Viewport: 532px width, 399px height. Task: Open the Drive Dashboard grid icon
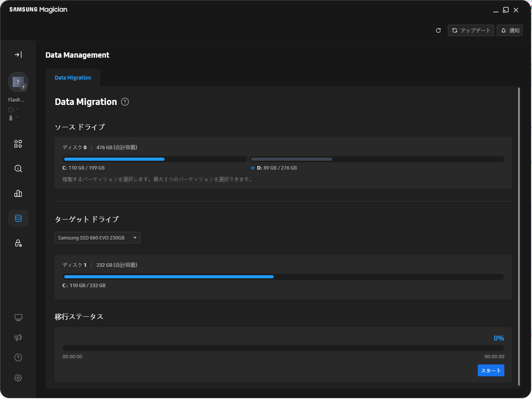[18, 144]
